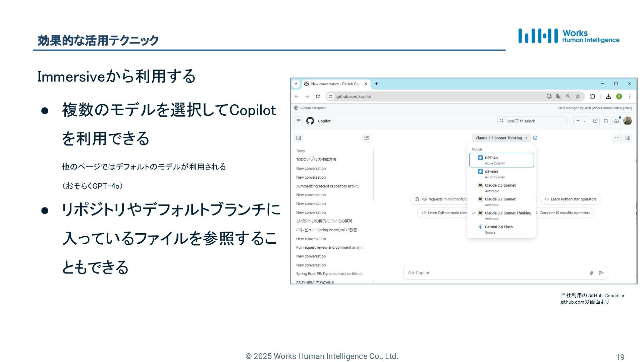Click the translate page icon in address bar
This screenshot has height=362, width=644.
pyautogui.click(x=558, y=97)
